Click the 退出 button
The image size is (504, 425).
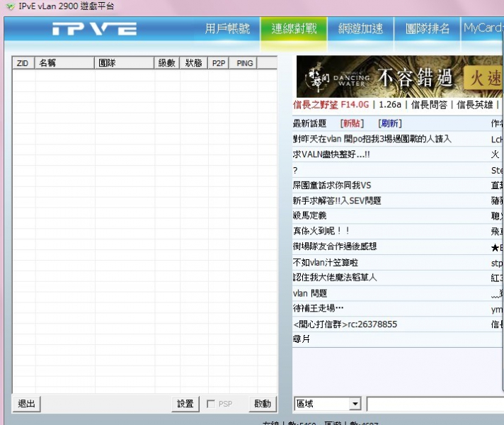click(x=26, y=404)
